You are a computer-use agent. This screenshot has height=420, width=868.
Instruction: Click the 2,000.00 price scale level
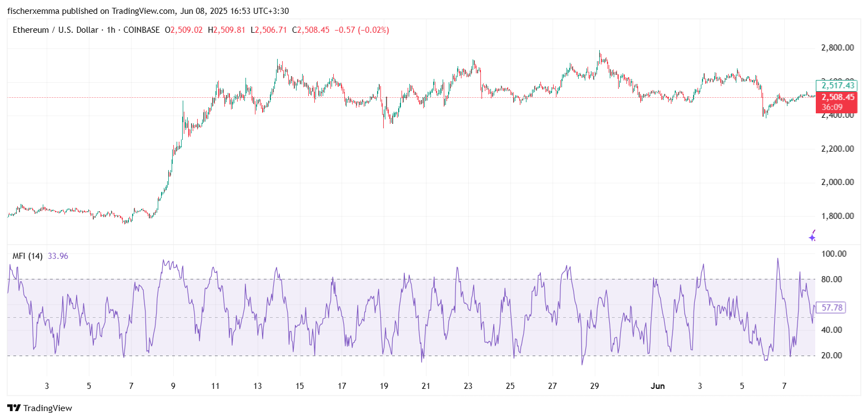coord(837,182)
